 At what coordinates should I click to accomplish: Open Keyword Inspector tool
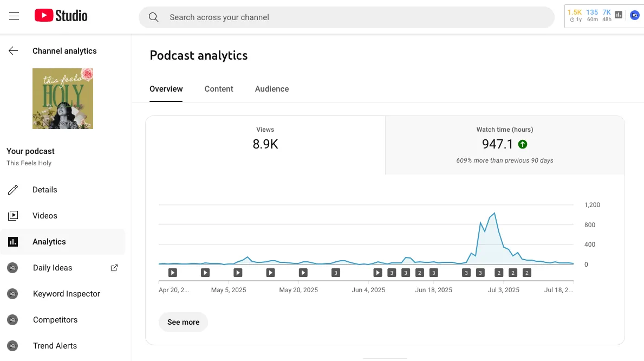[x=63, y=294]
